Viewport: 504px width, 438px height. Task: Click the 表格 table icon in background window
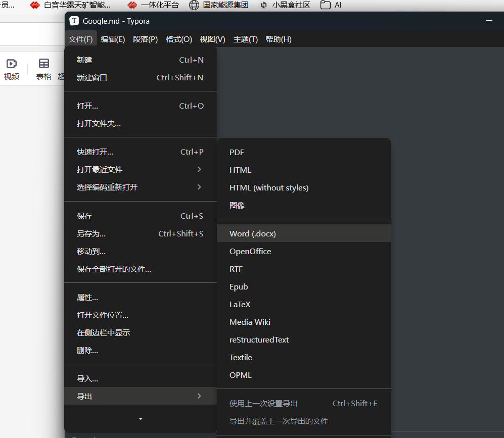click(43, 64)
